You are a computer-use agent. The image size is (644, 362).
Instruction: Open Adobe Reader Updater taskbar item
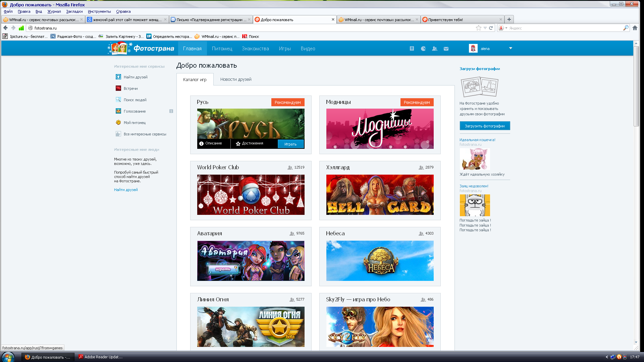coord(101,357)
